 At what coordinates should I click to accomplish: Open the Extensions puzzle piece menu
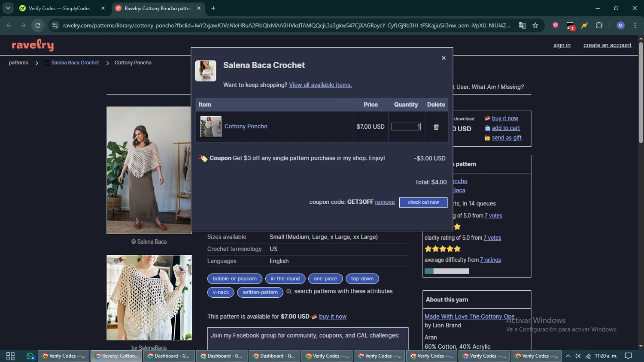pos(599,25)
